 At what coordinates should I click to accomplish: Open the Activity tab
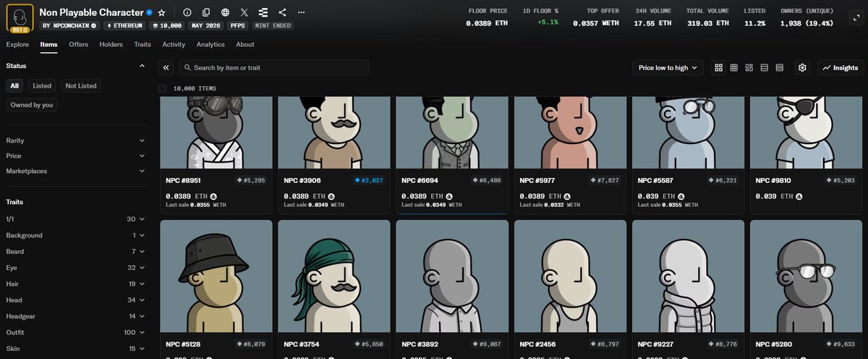click(x=174, y=44)
